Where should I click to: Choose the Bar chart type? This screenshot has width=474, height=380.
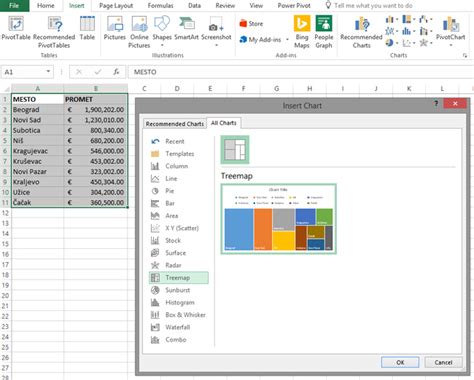(179, 203)
